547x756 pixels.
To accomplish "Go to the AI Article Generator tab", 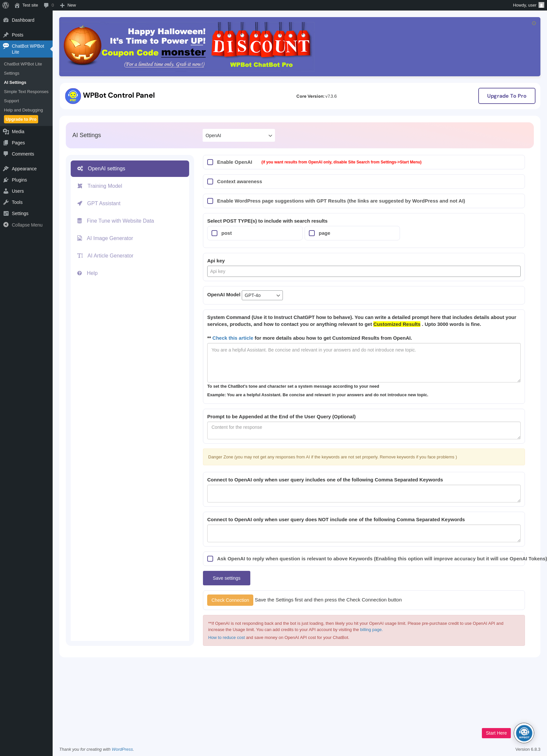I will click(130, 256).
